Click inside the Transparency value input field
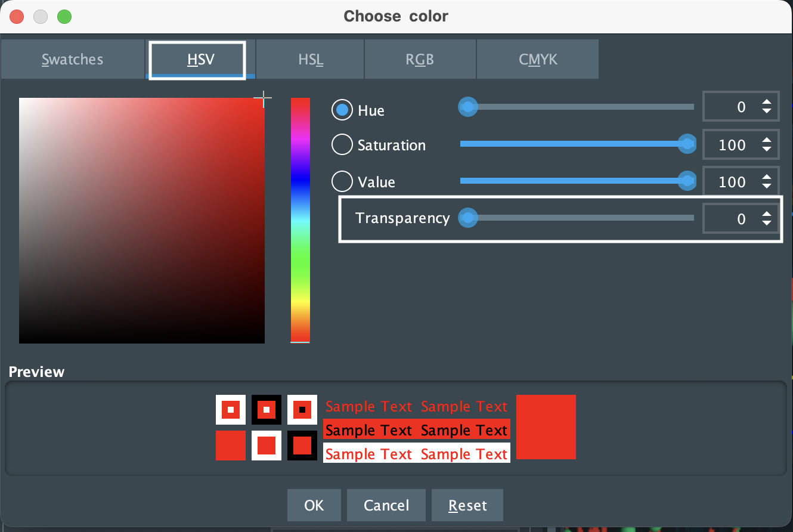 point(736,218)
